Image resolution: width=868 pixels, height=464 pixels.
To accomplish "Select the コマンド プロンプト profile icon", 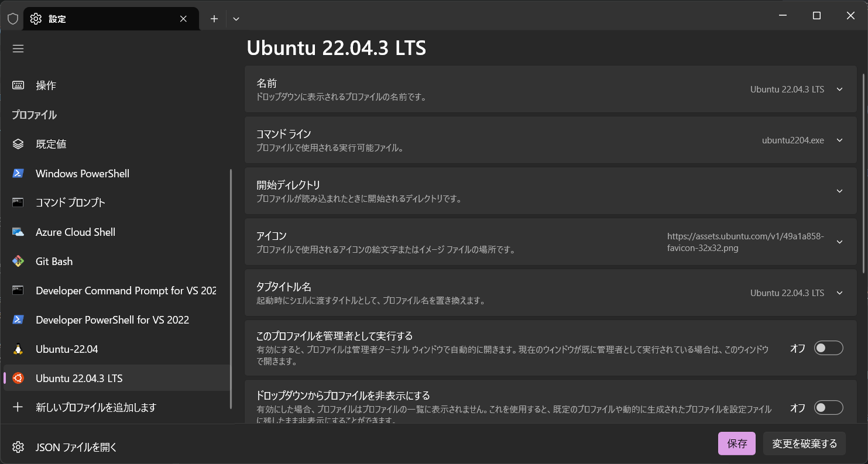I will click(x=18, y=202).
